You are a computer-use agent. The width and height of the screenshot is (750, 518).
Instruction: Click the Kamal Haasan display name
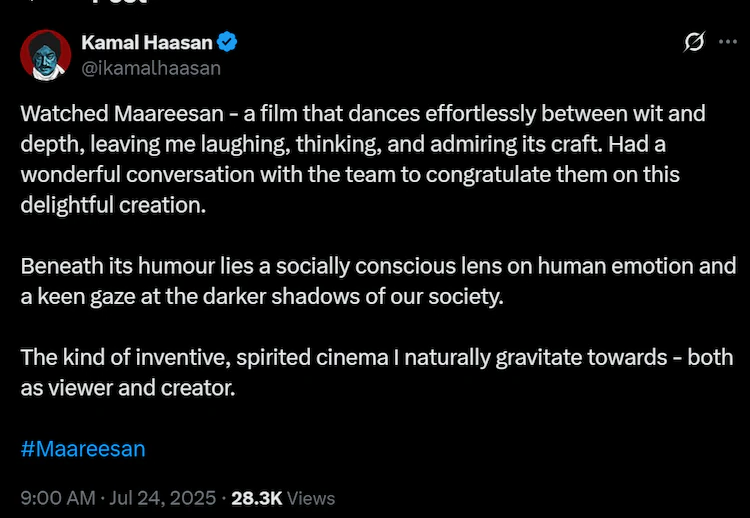(x=147, y=43)
